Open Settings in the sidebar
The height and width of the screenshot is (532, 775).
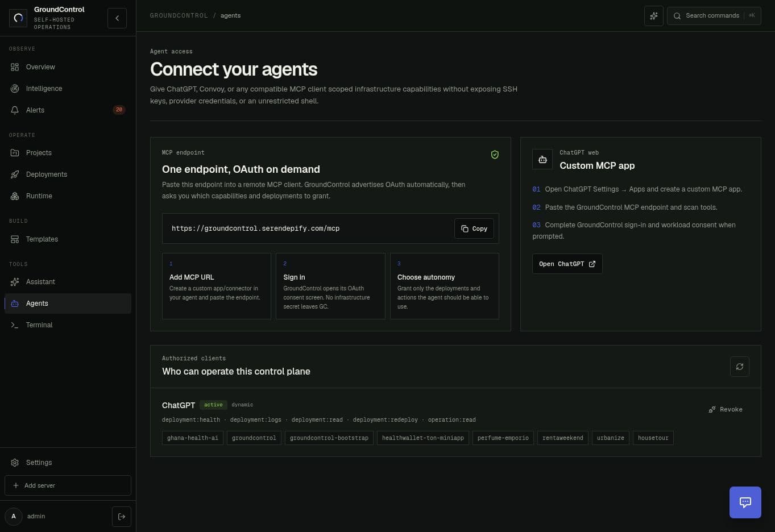tap(68, 463)
